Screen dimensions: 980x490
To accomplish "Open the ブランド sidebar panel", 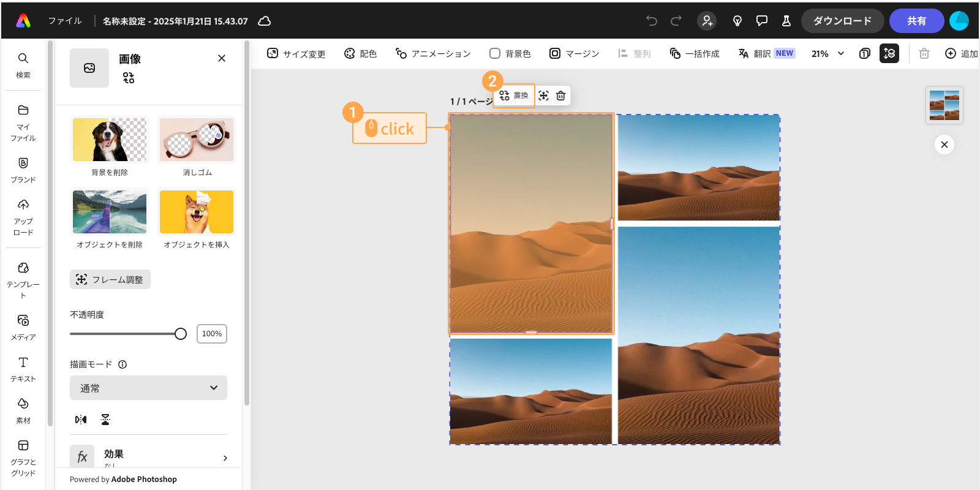I will coord(23,170).
